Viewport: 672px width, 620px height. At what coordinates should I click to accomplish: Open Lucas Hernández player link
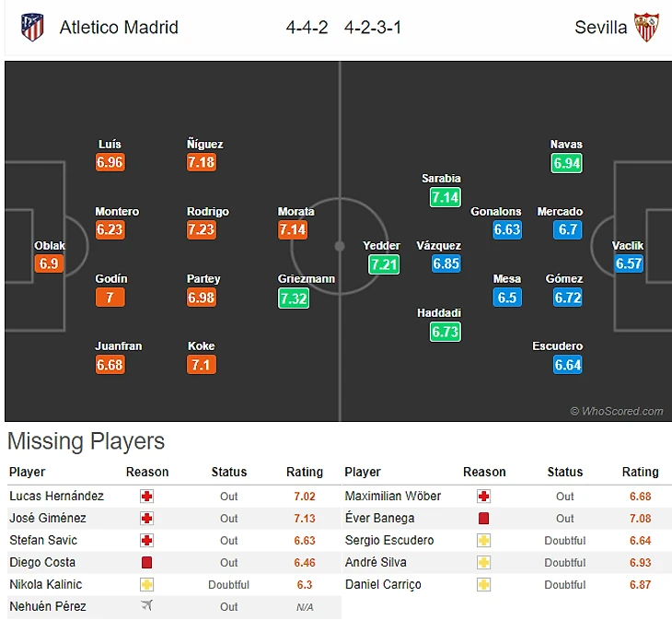(56, 497)
